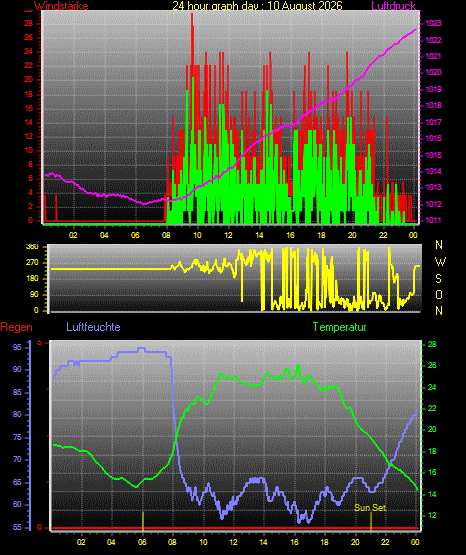Click the 24 hour graph day title
This screenshot has width=466, height=555.
pyautogui.click(x=257, y=6)
